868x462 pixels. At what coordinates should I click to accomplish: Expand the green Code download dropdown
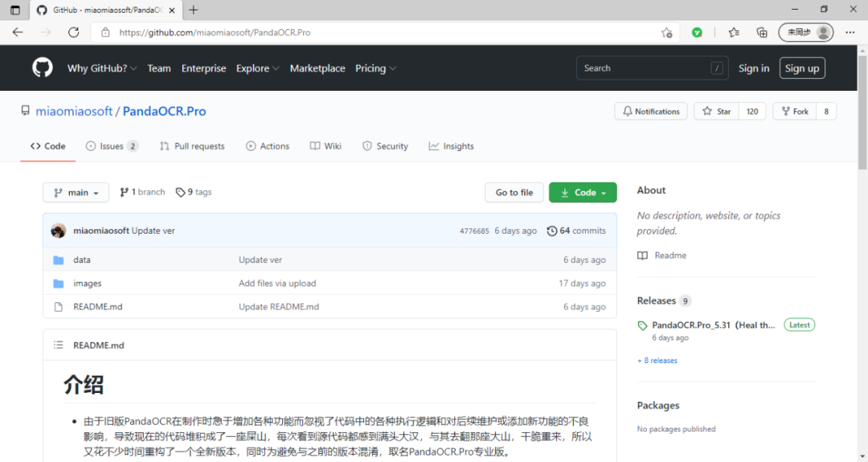coord(583,193)
